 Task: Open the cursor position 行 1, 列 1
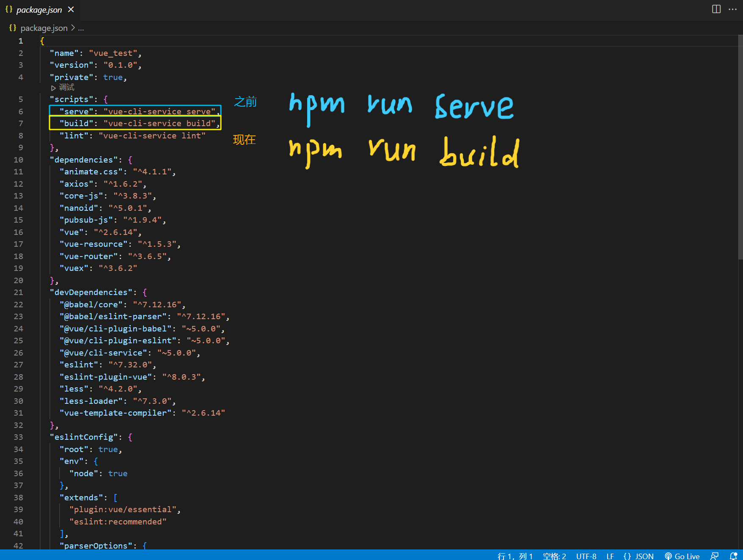(515, 556)
